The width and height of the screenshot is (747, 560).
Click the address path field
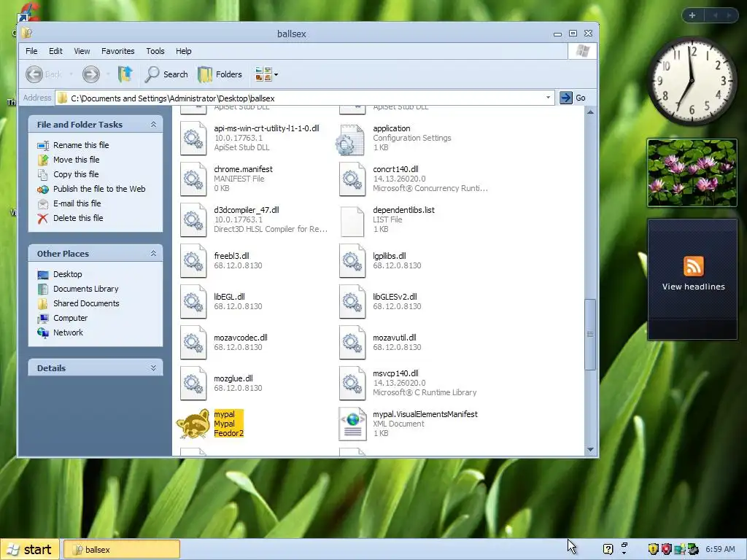(x=305, y=98)
